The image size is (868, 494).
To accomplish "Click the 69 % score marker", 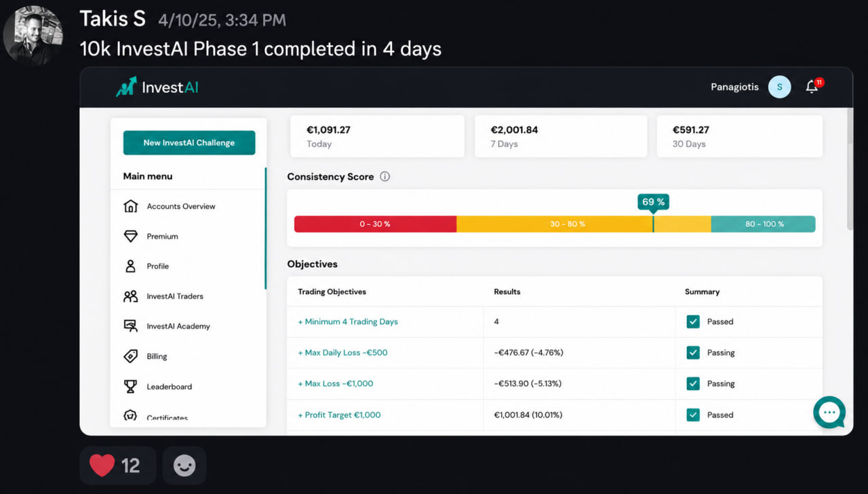I will click(x=653, y=202).
